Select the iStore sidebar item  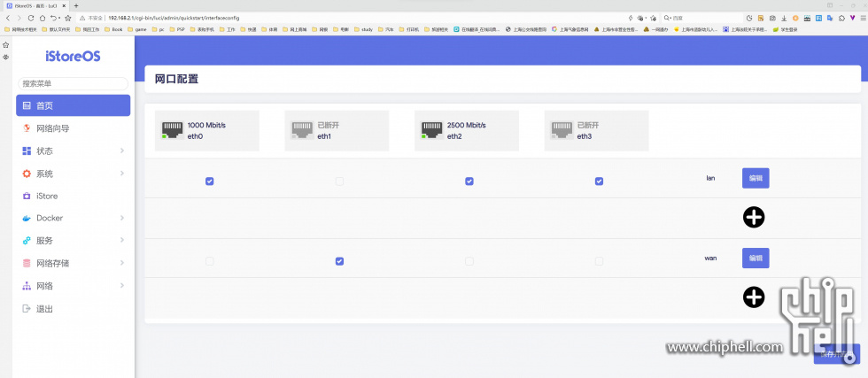click(x=73, y=196)
